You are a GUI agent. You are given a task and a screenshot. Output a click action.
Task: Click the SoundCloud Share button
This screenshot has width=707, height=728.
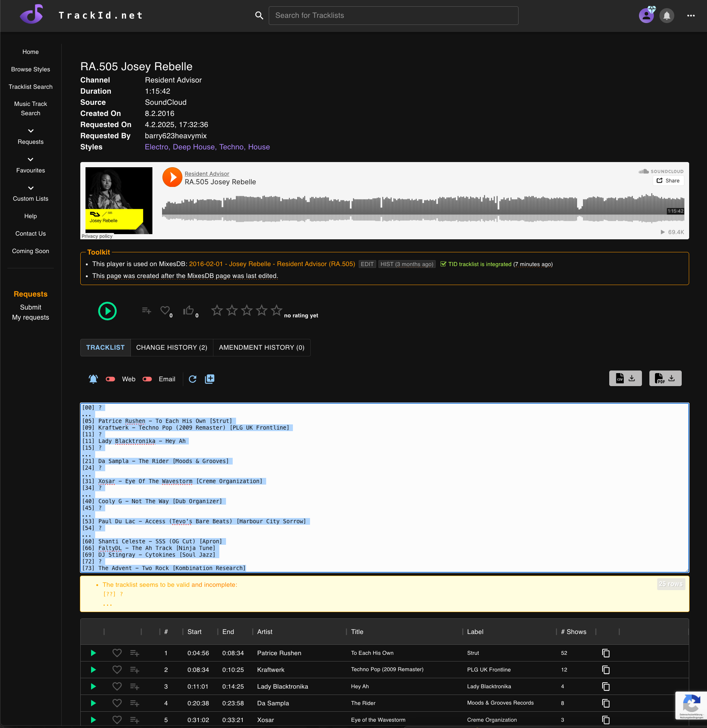(x=668, y=181)
